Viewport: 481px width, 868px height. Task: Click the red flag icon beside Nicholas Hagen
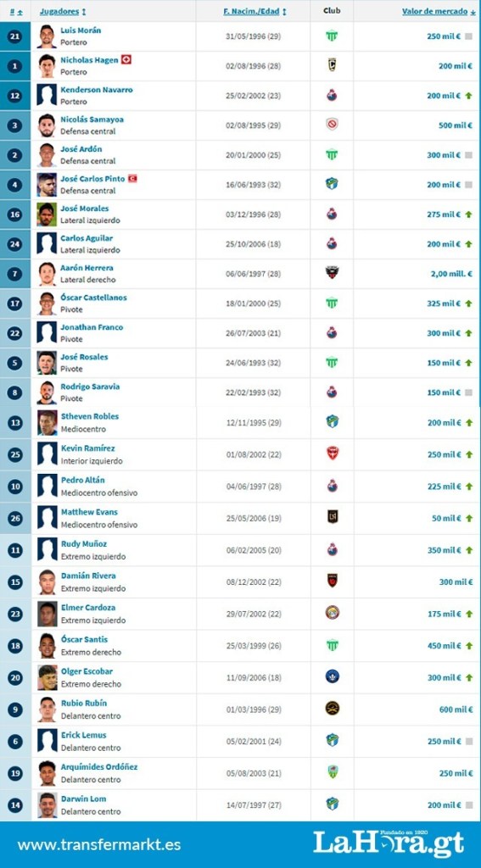[126, 60]
